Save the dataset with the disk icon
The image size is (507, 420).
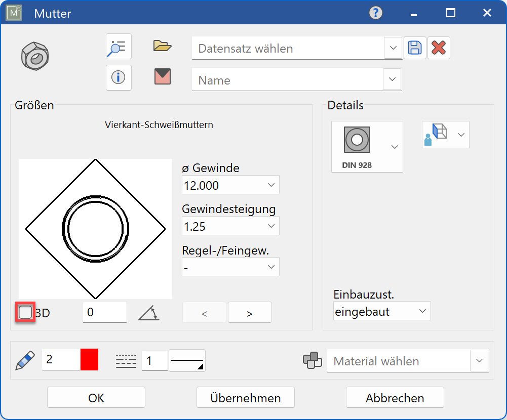pos(415,47)
